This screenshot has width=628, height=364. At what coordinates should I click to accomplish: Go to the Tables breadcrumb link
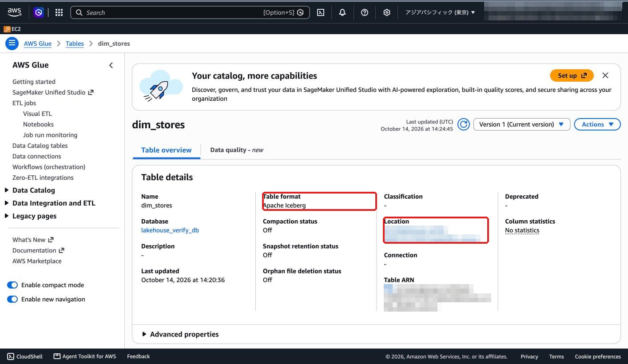pos(75,44)
